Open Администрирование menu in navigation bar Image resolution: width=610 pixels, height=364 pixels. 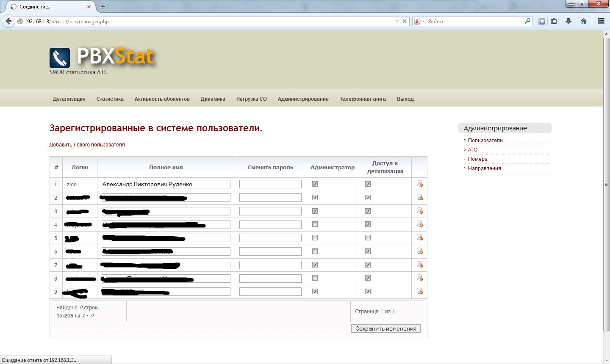coord(303,99)
